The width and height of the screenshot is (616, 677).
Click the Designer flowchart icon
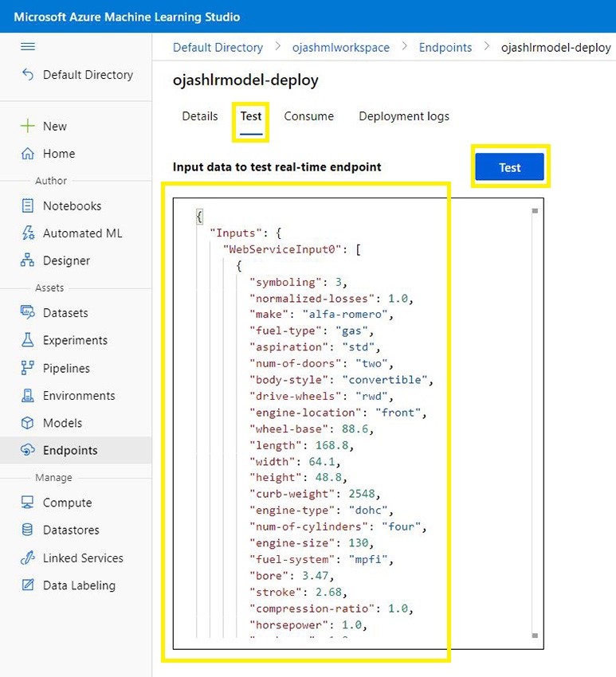point(28,260)
